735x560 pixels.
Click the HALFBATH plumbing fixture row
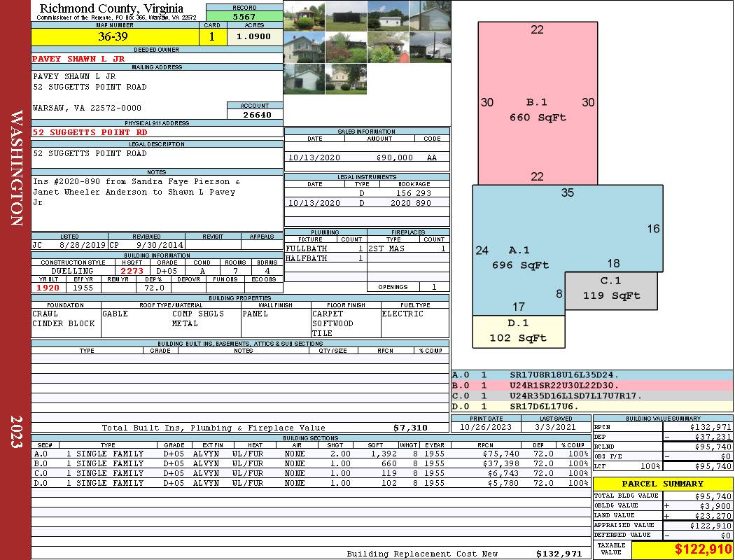click(x=325, y=258)
